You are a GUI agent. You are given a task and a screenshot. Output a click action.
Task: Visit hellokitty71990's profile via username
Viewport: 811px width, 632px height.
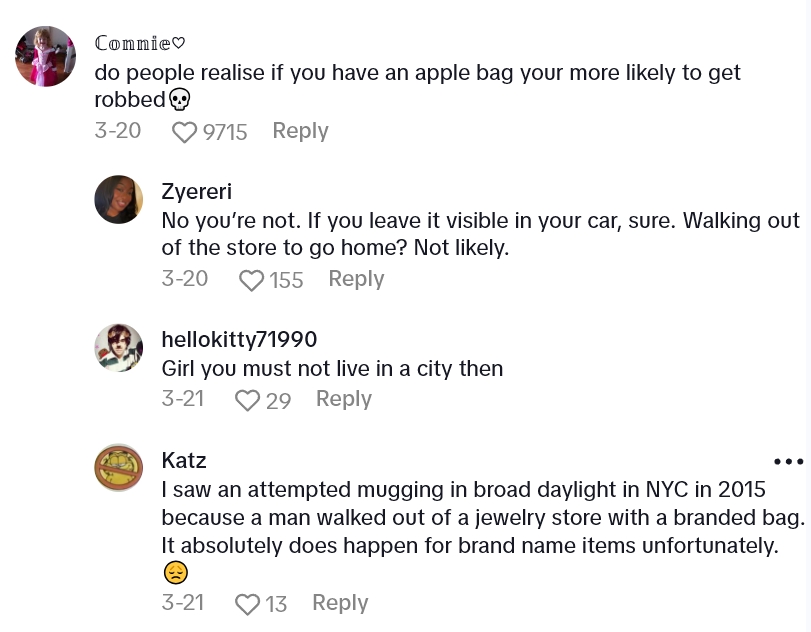point(239,339)
